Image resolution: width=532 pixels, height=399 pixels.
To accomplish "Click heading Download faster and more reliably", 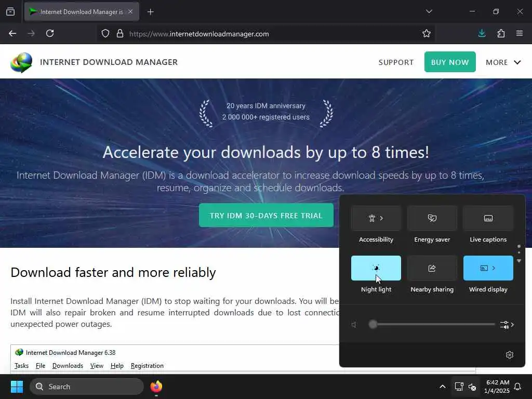I will point(113,272).
